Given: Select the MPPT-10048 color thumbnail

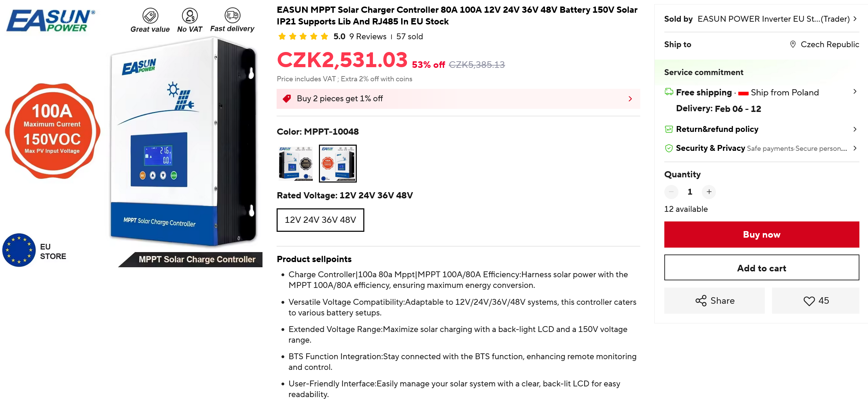Looking at the screenshot, I should pyautogui.click(x=338, y=164).
